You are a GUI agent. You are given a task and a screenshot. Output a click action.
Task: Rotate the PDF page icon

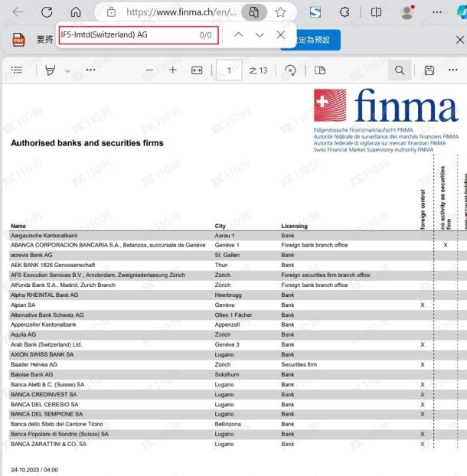tap(290, 70)
